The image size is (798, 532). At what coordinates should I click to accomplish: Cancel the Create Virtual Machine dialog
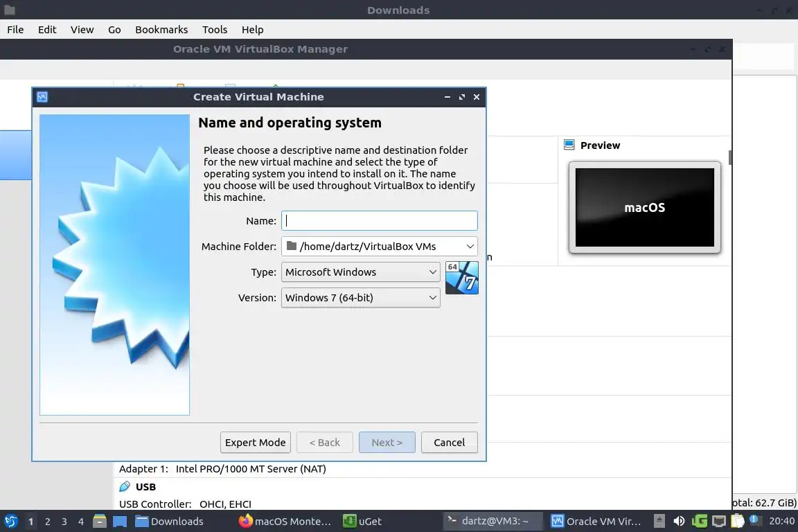pyautogui.click(x=450, y=443)
